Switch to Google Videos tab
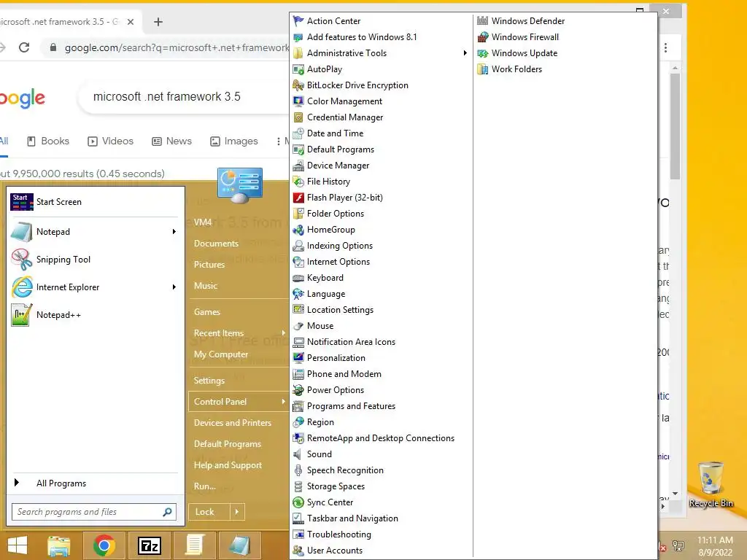This screenshot has height=560, width=747. pos(111,141)
